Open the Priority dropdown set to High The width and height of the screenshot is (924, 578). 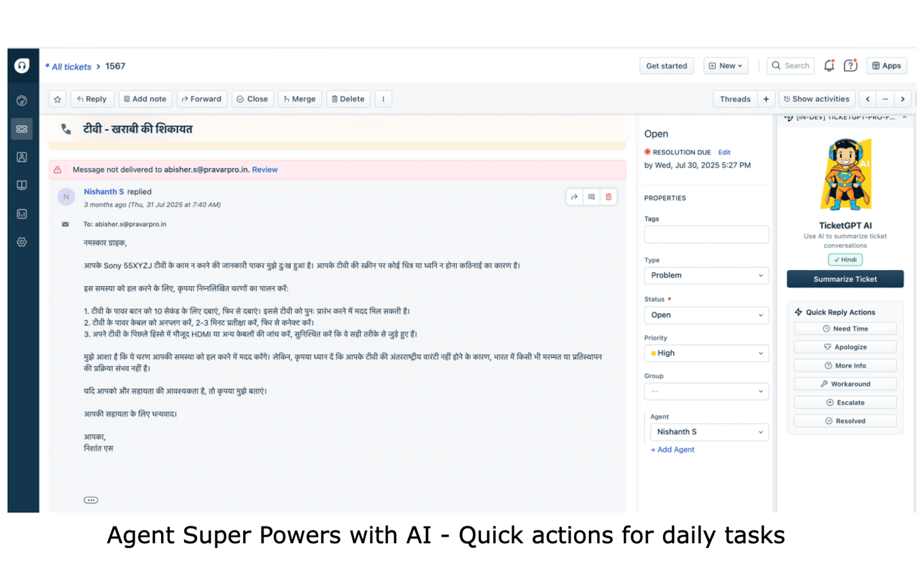pyautogui.click(x=706, y=354)
